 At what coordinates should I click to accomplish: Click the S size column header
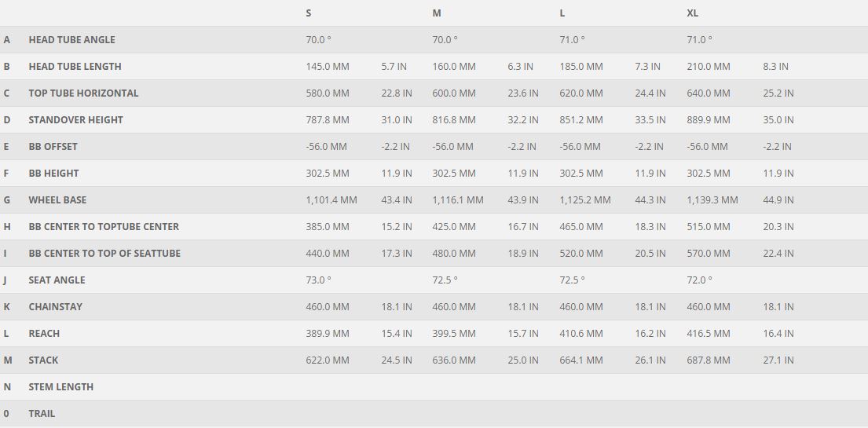click(309, 13)
